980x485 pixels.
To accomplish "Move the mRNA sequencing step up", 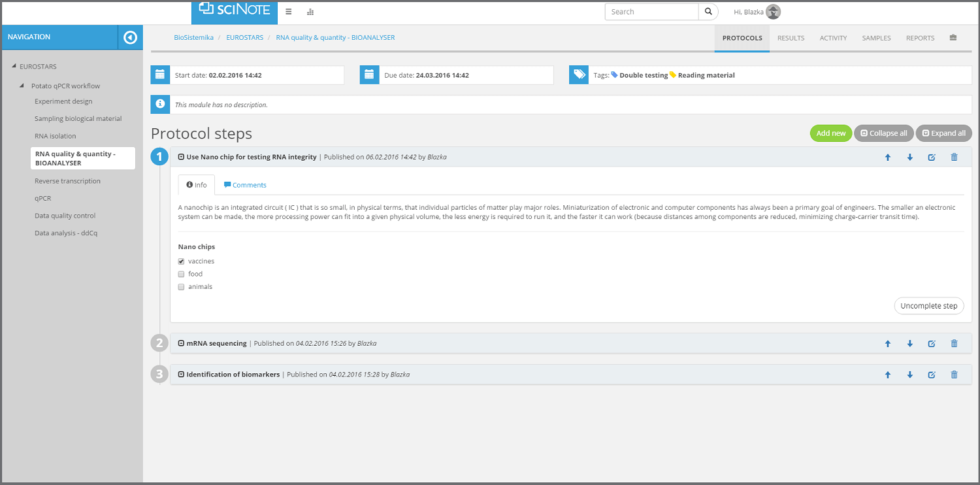I will pos(888,343).
